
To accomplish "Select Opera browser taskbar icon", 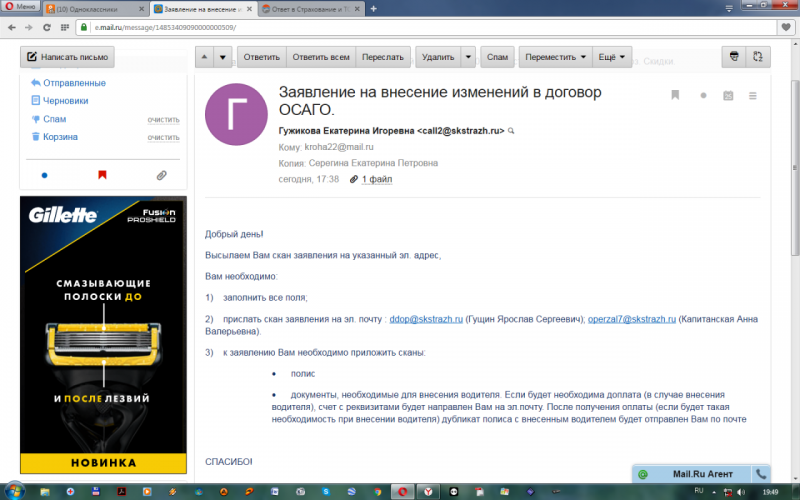I will coord(403,492).
